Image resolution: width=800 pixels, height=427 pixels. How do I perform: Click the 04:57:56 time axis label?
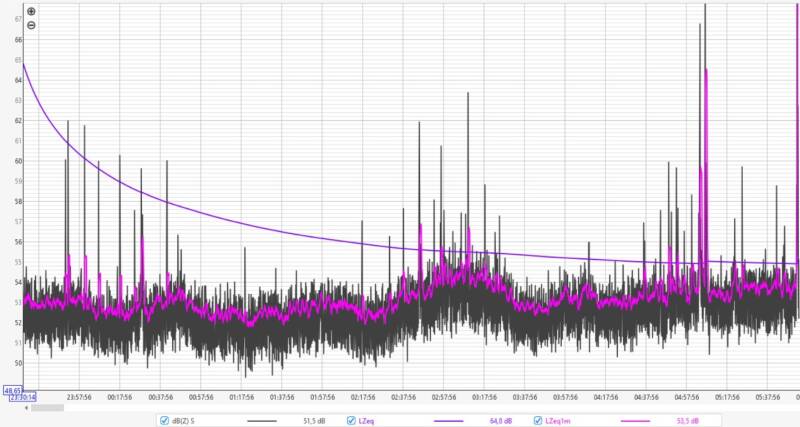(x=687, y=397)
